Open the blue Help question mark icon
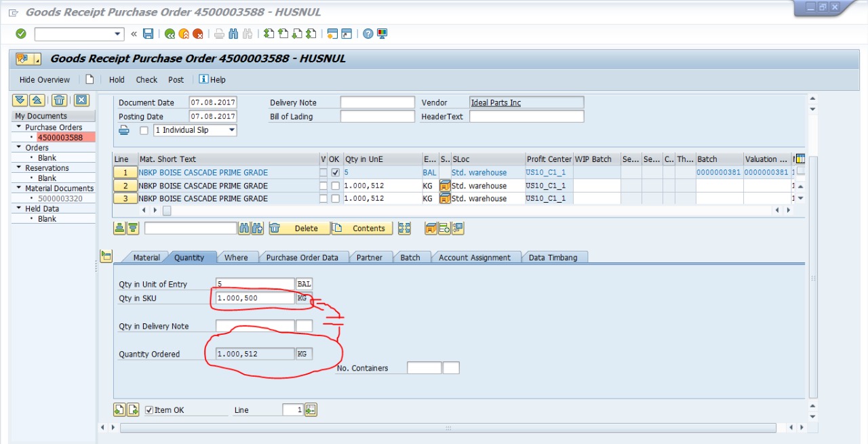The image size is (868, 444). tap(368, 34)
